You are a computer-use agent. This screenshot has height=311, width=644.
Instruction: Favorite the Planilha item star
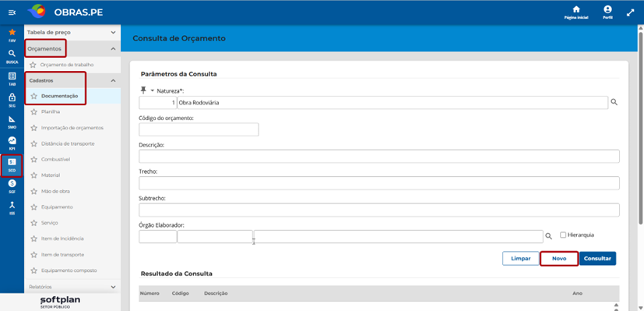[34, 111]
